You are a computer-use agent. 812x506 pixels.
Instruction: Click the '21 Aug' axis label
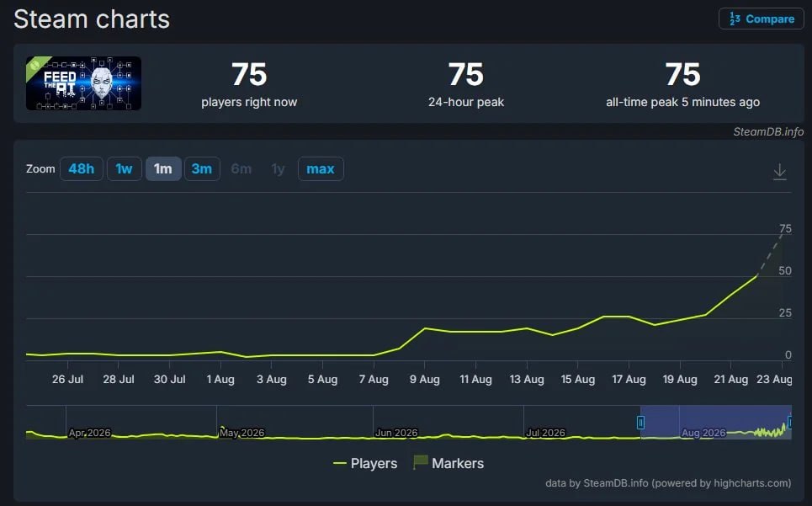click(730, 379)
